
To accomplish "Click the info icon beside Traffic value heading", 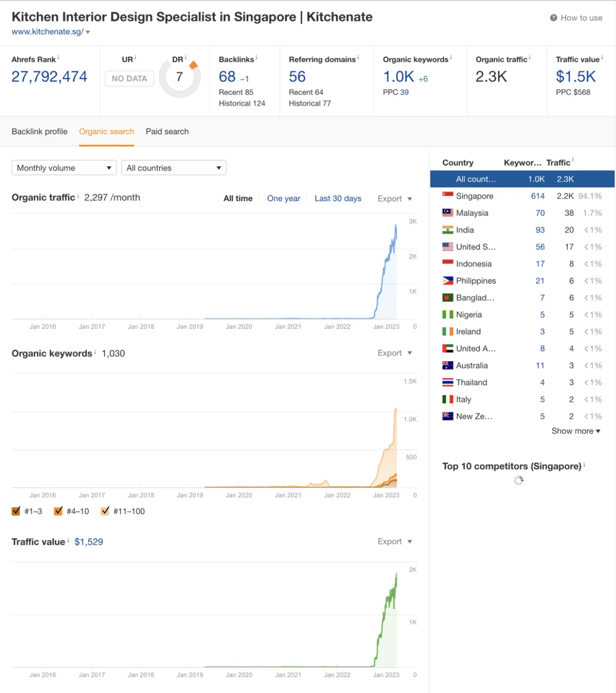I will tap(68, 540).
